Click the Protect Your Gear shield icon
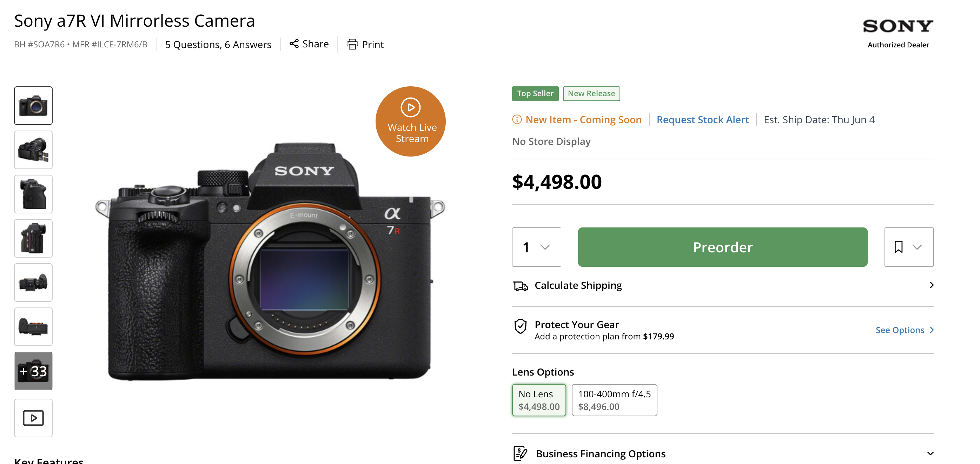 pyautogui.click(x=520, y=326)
